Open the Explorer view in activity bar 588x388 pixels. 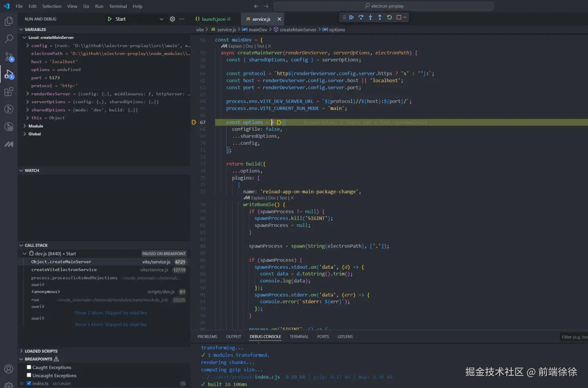[x=9, y=21]
